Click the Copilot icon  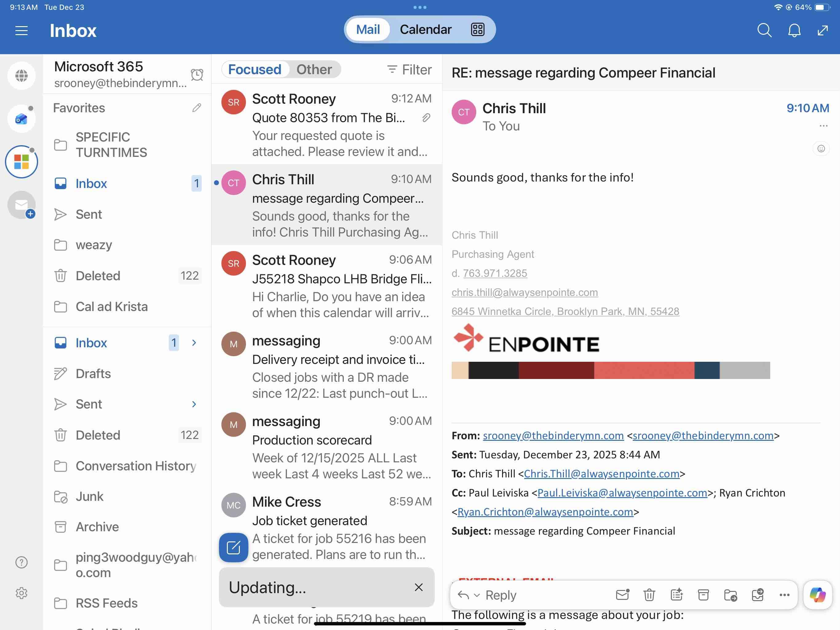[x=817, y=595]
